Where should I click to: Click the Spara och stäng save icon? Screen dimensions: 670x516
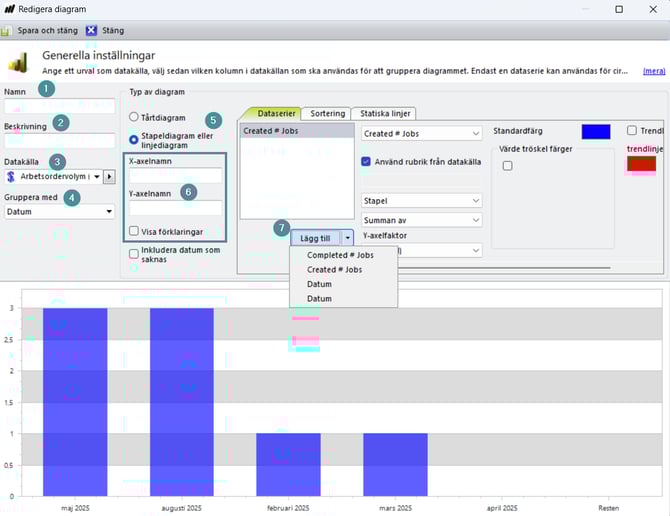click(x=8, y=30)
